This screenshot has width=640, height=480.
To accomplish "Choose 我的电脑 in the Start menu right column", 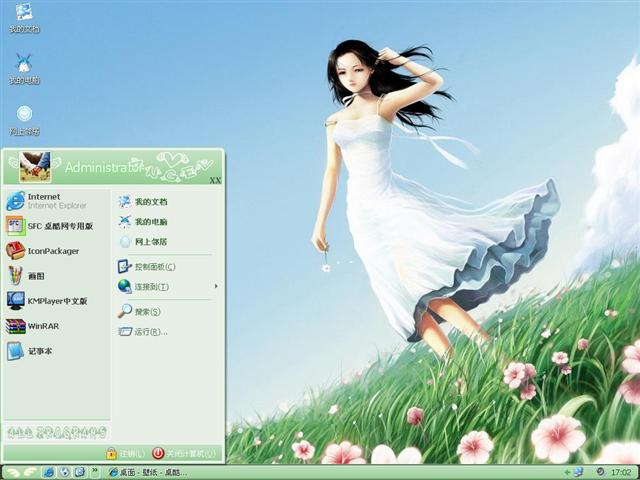I will 143,222.
